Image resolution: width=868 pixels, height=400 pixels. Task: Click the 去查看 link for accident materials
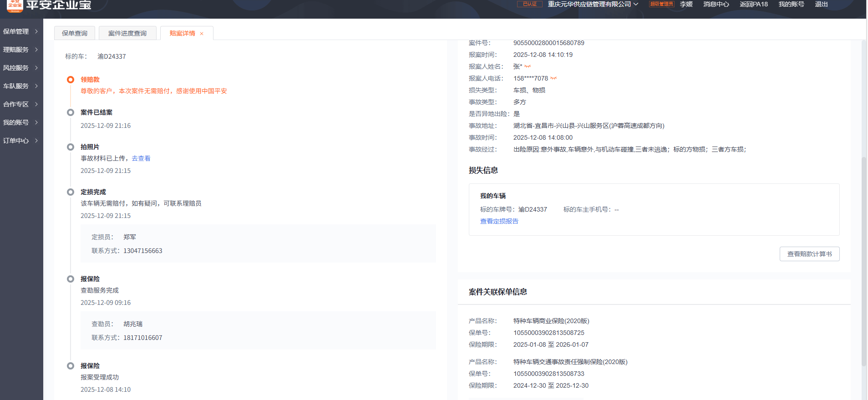[141, 158]
